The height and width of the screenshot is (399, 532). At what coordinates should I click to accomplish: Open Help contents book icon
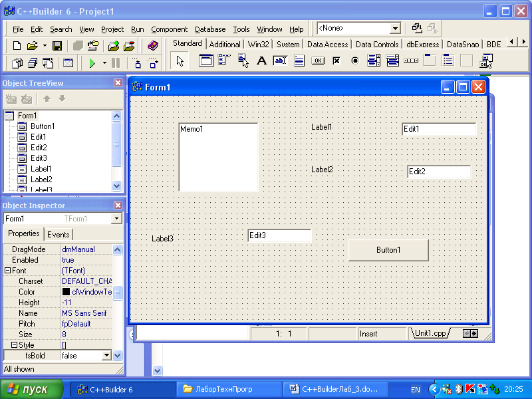pyautogui.click(x=153, y=45)
